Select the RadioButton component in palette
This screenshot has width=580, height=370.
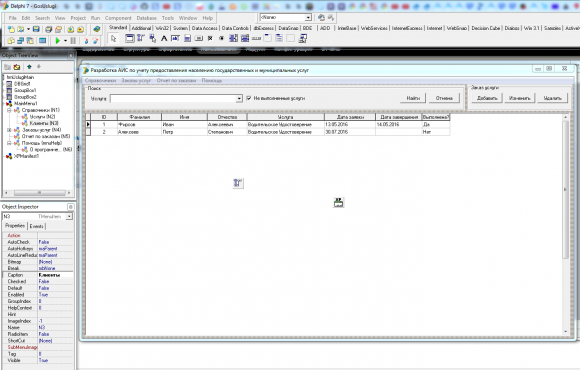click(222, 38)
